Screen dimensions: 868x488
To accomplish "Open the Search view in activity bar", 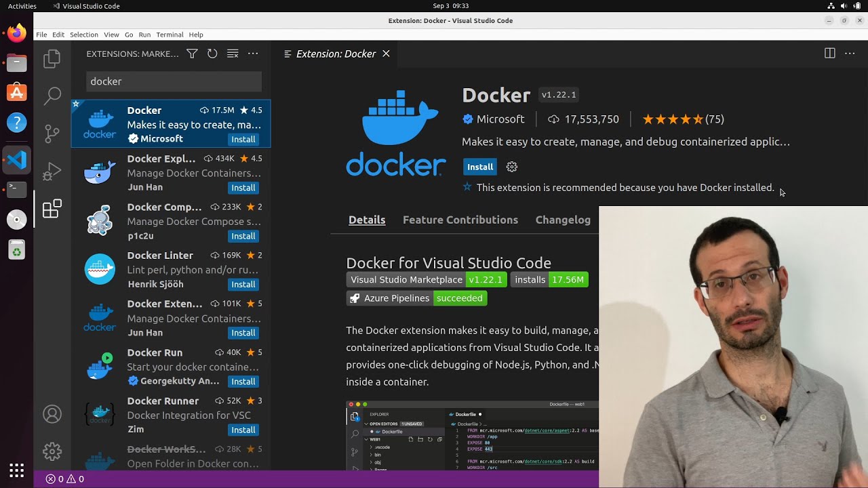I will pyautogui.click(x=52, y=96).
